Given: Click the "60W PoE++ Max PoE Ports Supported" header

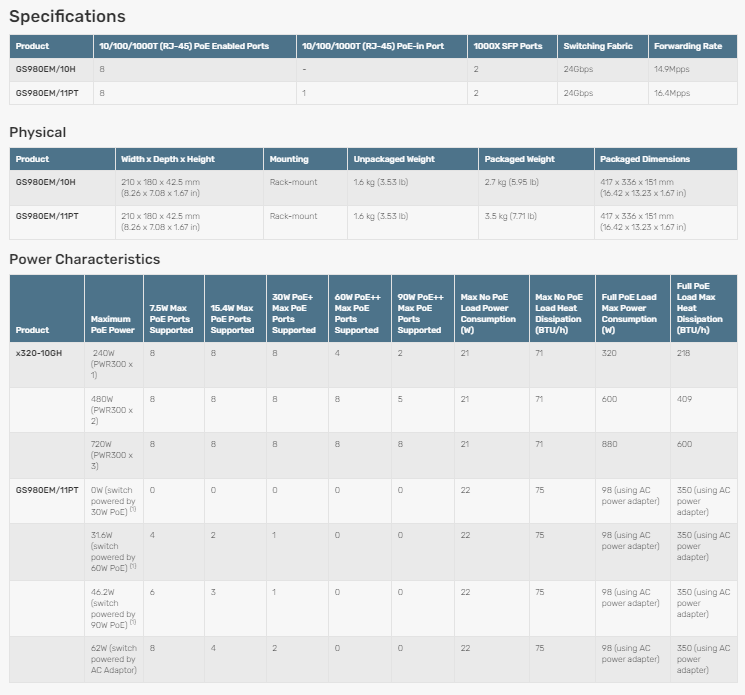Looking at the screenshot, I should coord(360,309).
